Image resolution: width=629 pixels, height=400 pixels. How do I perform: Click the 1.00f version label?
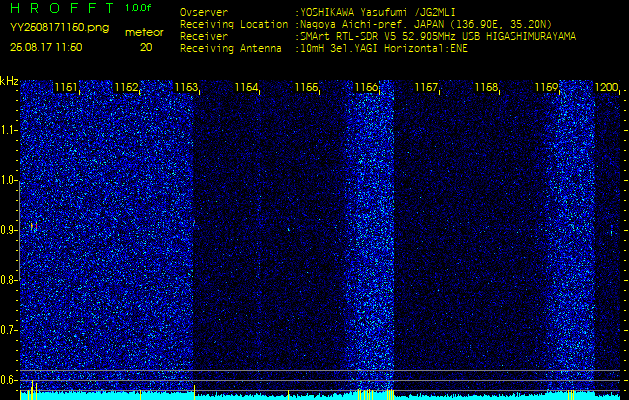coord(138,8)
